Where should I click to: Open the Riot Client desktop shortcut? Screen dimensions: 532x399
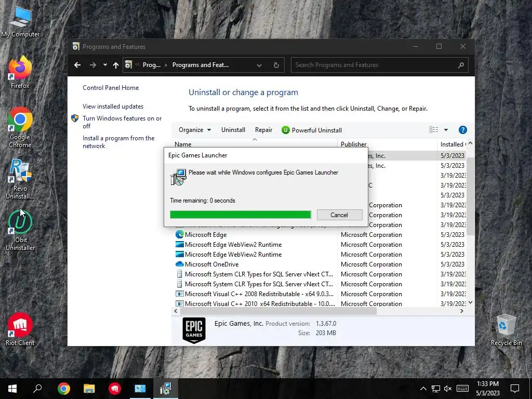[20, 329]
